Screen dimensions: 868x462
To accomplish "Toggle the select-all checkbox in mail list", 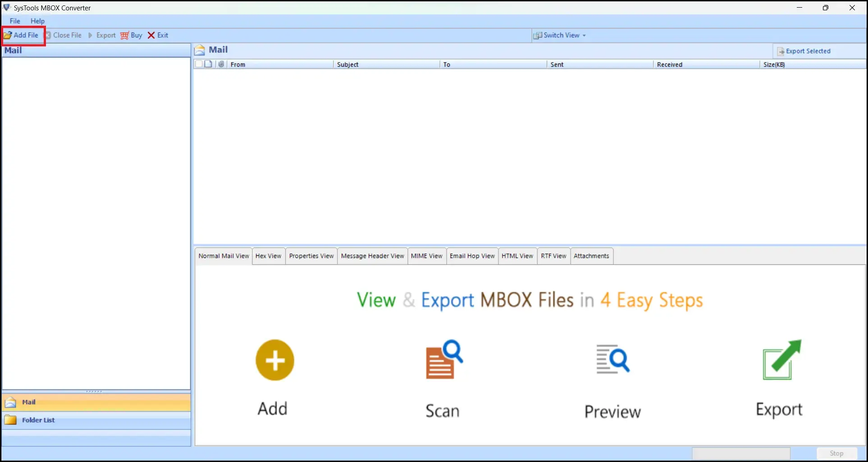I will [x=198, y=64].
